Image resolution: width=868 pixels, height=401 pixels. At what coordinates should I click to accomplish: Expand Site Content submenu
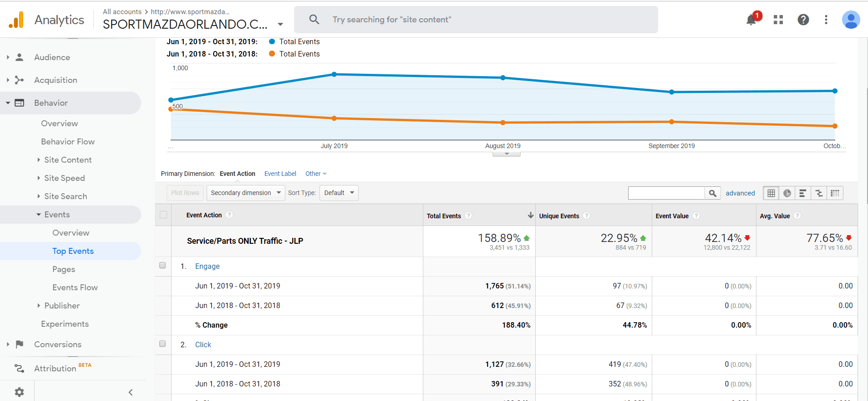(39, 159)
